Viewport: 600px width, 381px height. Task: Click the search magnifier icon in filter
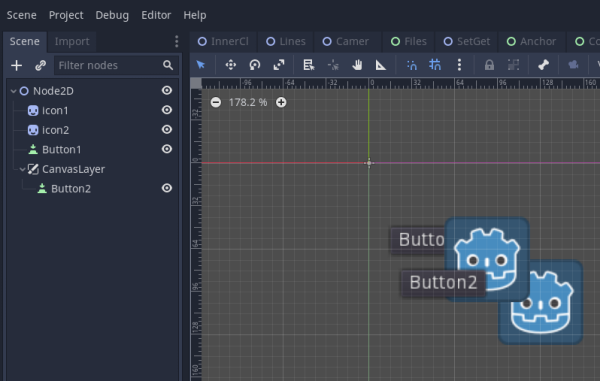point(168,65)
